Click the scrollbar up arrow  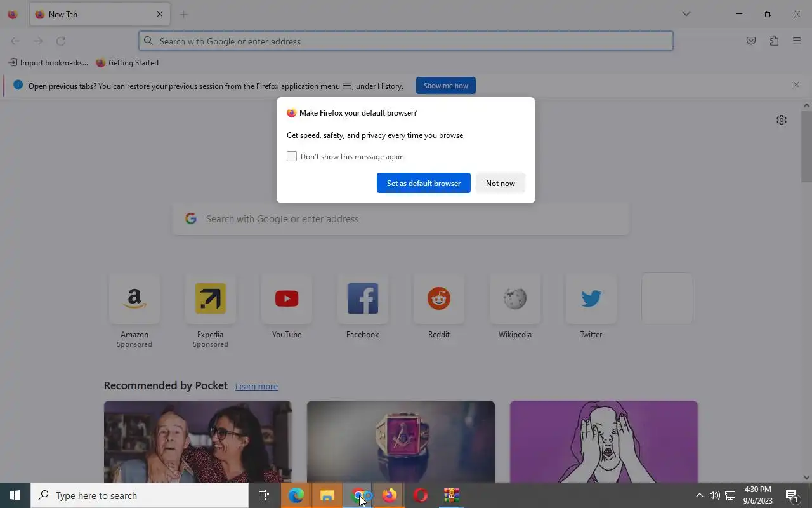point(806,105)
